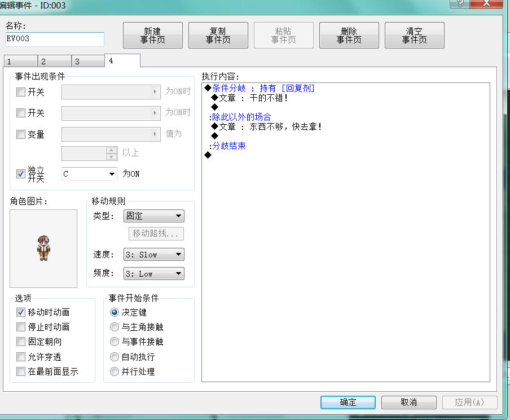
Task: Open the 变量 selector field
Action: 111,134
